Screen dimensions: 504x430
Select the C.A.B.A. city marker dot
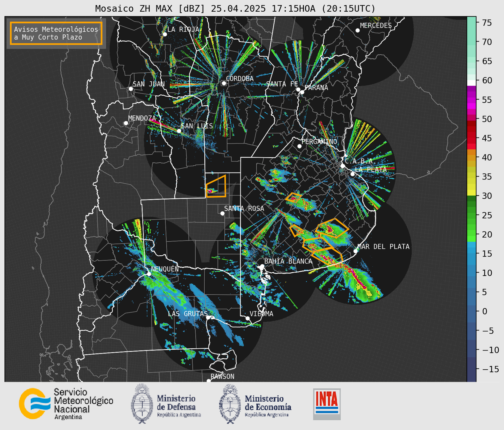tap(343, 166)
